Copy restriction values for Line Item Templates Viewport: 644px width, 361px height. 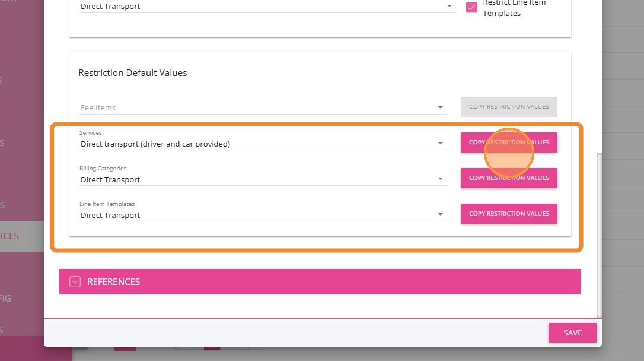point(509,214)
